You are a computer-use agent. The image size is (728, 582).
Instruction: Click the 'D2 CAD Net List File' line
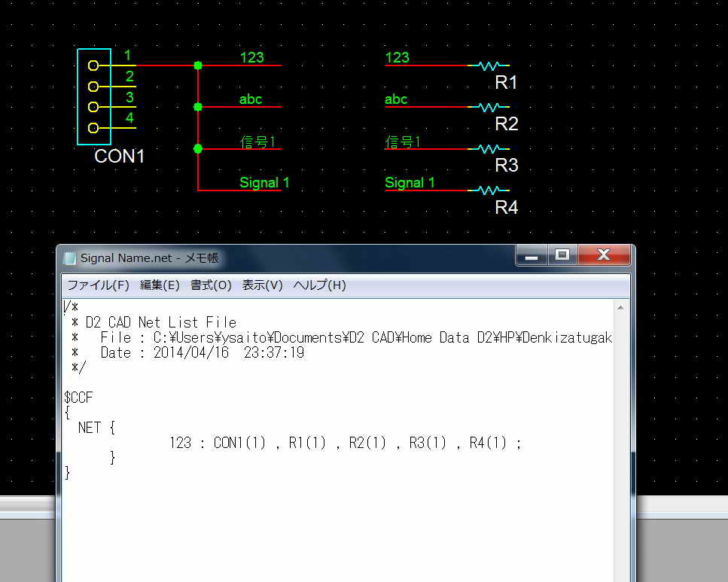tap(161, 322)
